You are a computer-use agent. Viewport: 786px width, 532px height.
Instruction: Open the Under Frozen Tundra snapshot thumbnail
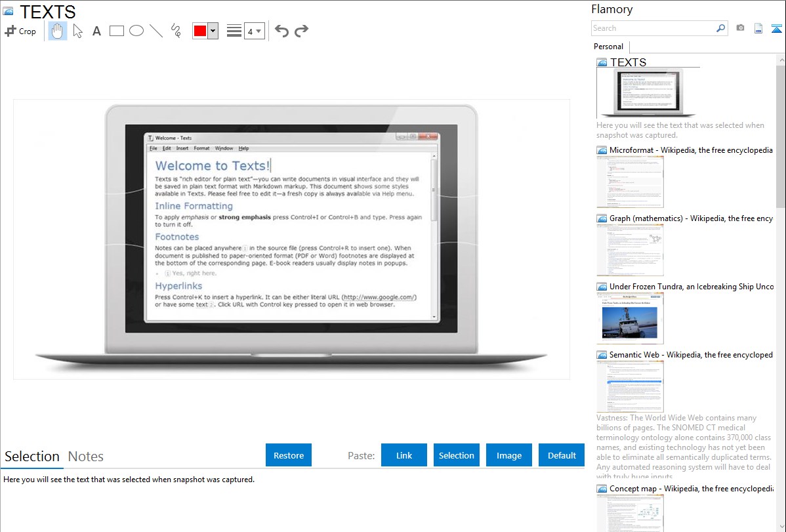(630, 318)
